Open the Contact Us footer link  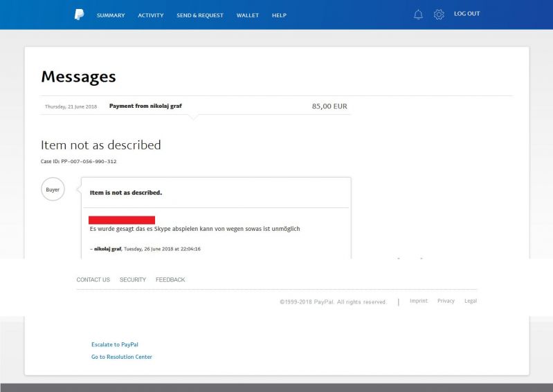(x=93, y=280)
